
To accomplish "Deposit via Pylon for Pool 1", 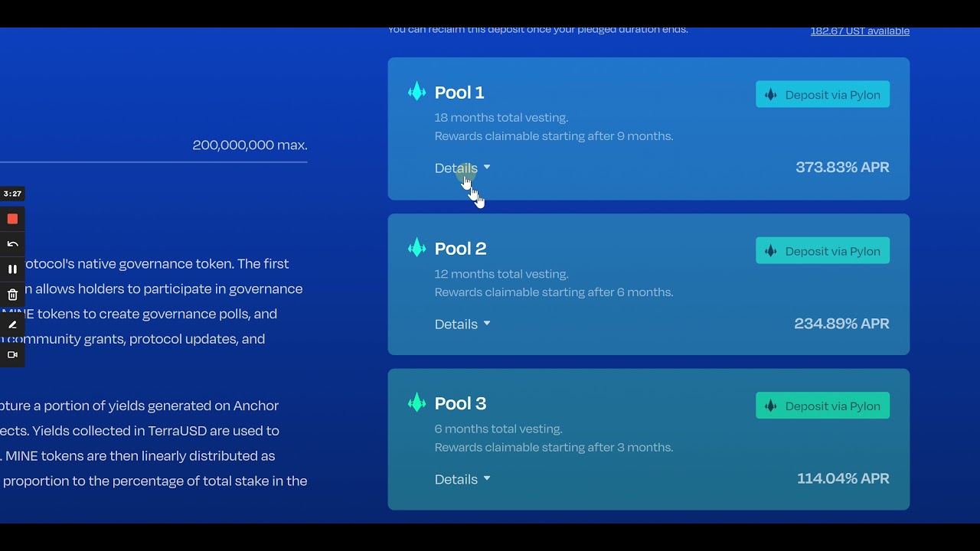I will coord(822,94).
